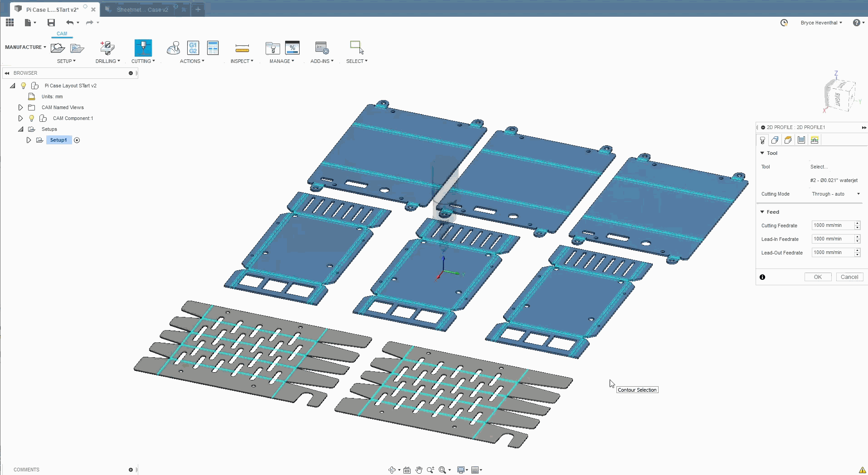Expand the Comments panel with its dot button
The image size is (868, 475).
(x=131, y=470)
